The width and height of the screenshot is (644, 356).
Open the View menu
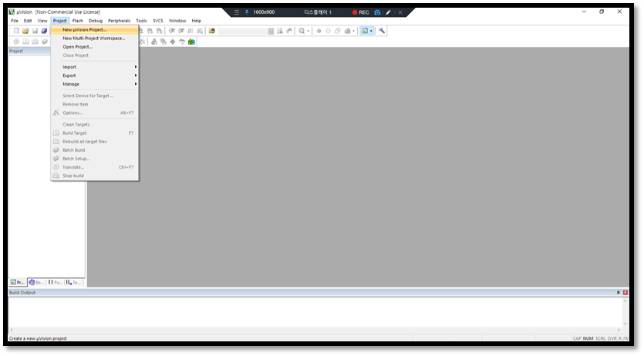(42, 21)
